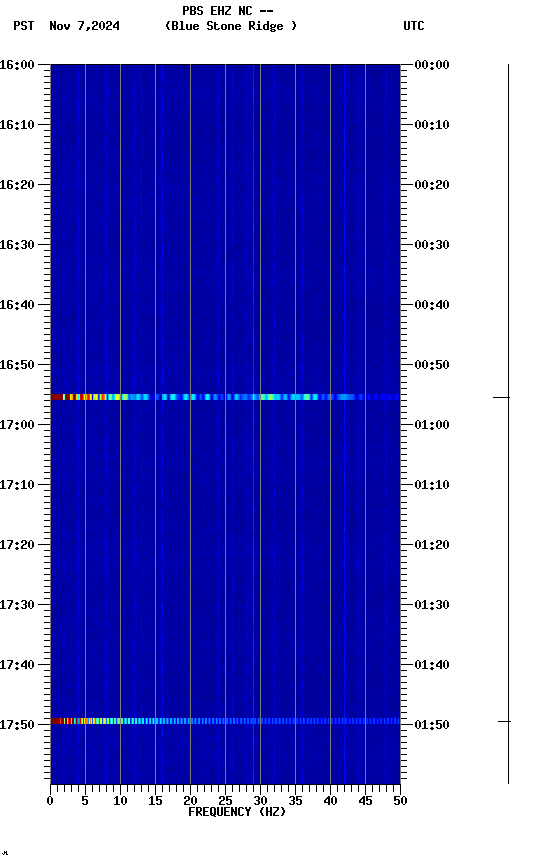Click the 00:50 UTC time label

coord(432,365)
